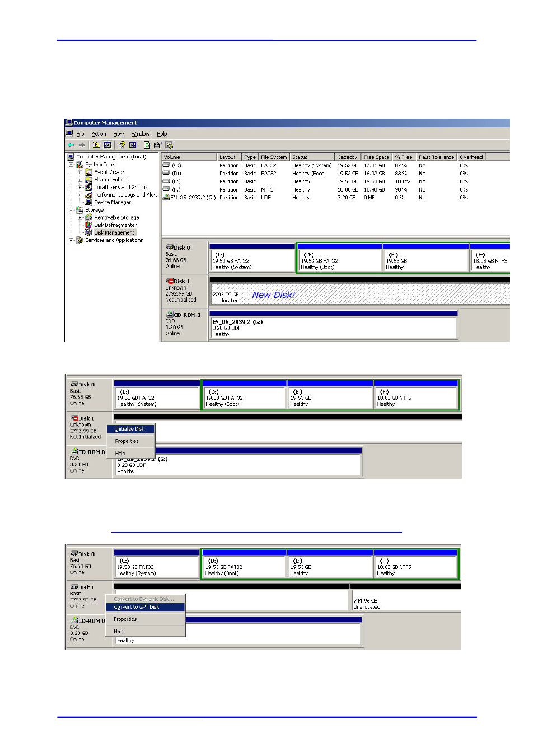Toggle the Show/Hide Console Tree toolbar icon
The image size is (534, 756).
107,145
